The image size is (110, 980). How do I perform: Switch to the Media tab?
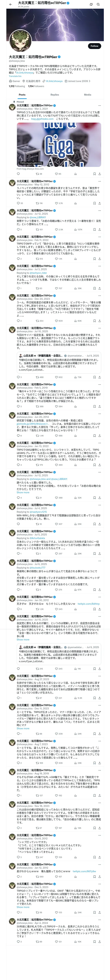pos(88,95)
